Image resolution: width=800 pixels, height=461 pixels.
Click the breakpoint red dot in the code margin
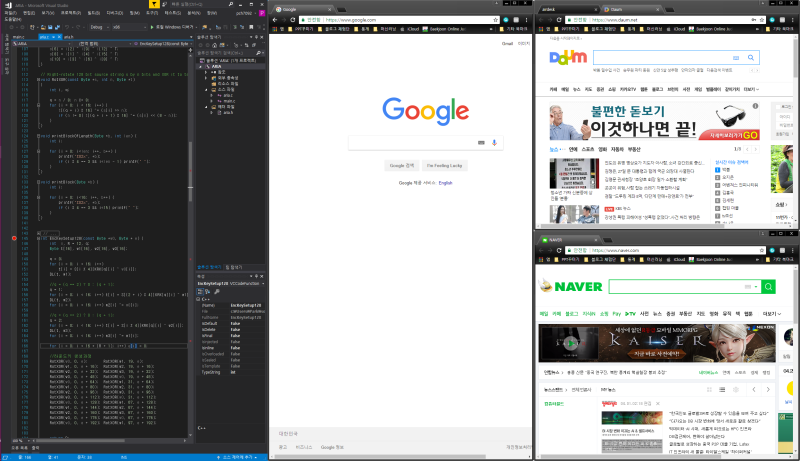(14, 238)
